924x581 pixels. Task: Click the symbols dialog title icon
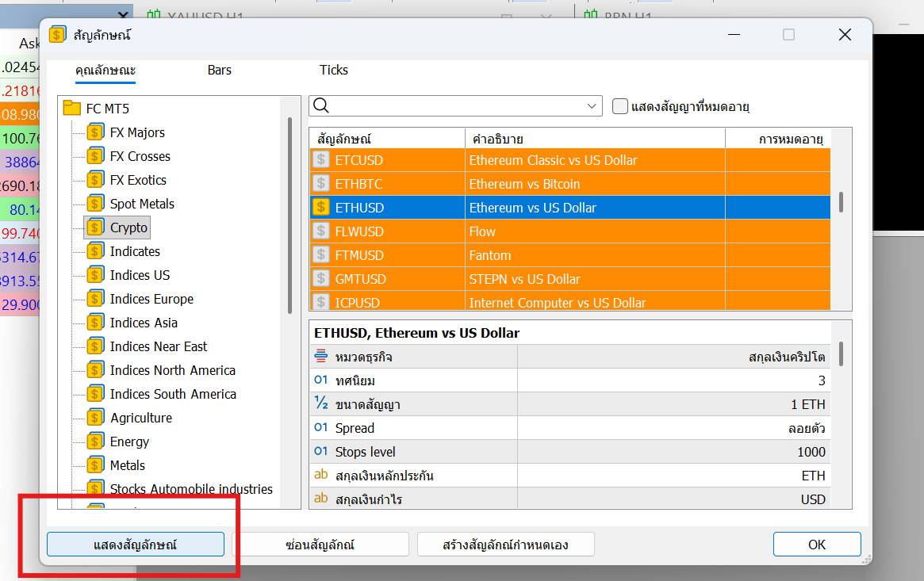point(58,35)
